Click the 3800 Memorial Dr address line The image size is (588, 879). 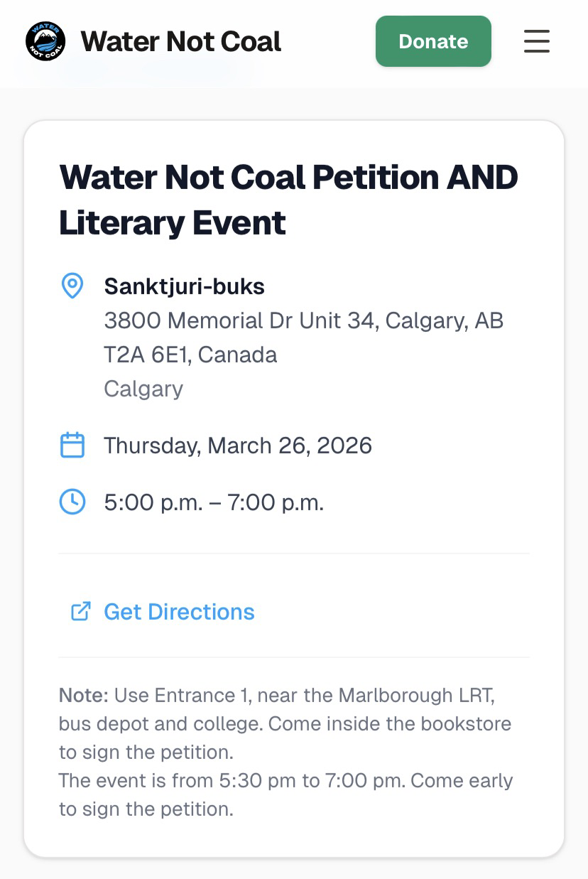303,320
